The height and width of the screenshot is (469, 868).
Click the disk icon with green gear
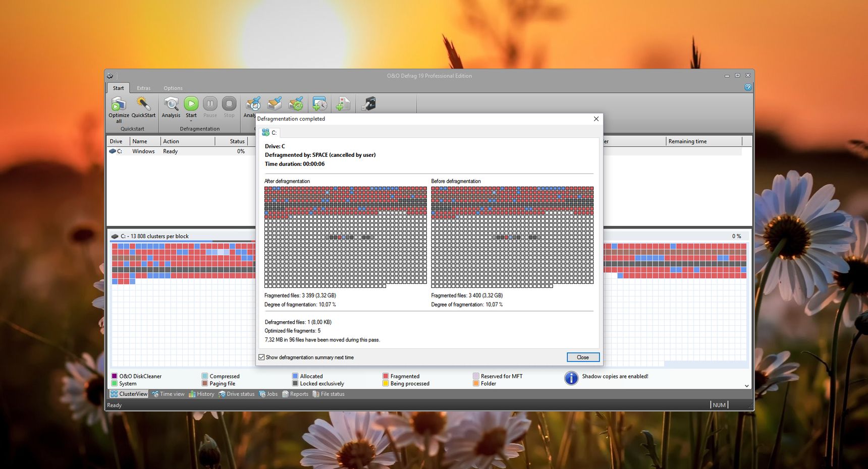(x=296, y=104)
